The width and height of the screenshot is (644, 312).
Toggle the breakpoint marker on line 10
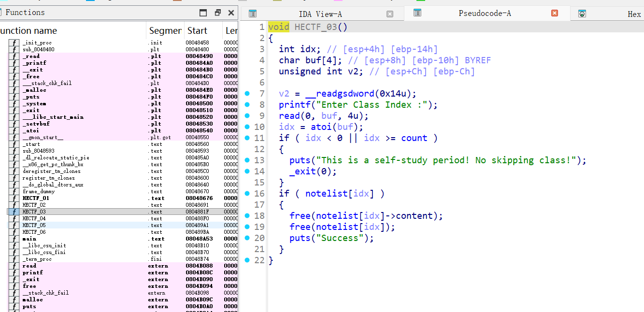tap(246, 127)
